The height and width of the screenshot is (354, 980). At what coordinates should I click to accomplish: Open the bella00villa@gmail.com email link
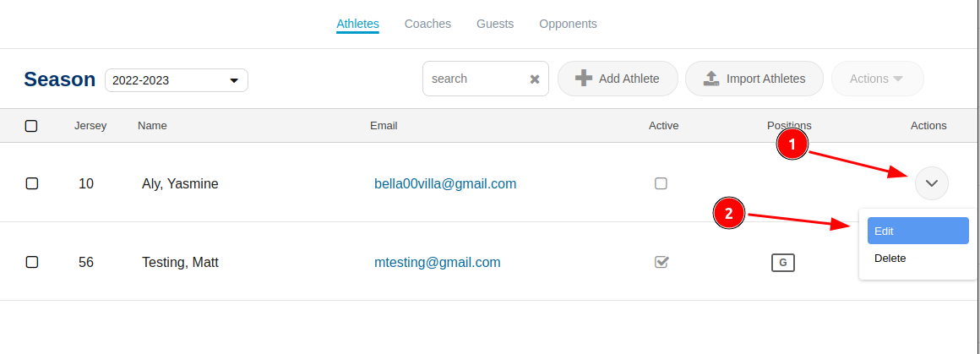tap(445, 184)
